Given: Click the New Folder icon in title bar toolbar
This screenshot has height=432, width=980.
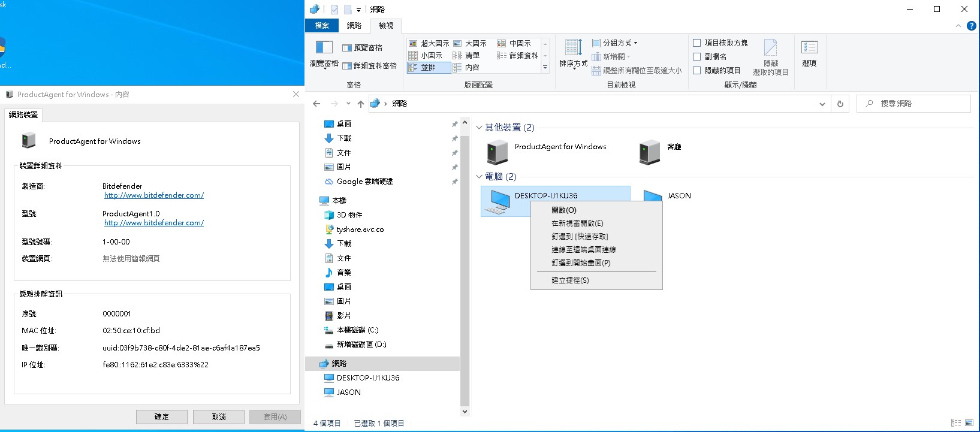Looking at the screenshot, I should (x=348, y=10).
